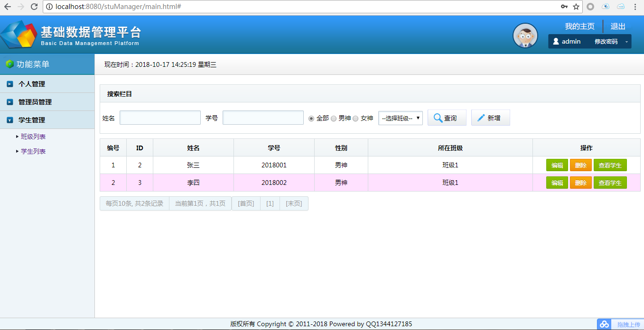Click the 姓名 column header
The width and height of the screenshot is (644, 330).
(193, 148)
